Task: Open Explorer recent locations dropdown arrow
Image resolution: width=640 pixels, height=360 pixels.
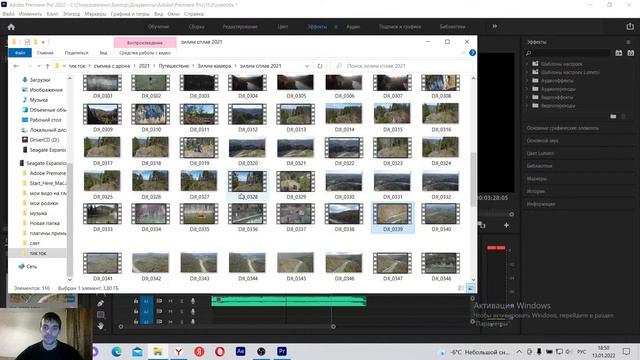Action: coord(38,66)
